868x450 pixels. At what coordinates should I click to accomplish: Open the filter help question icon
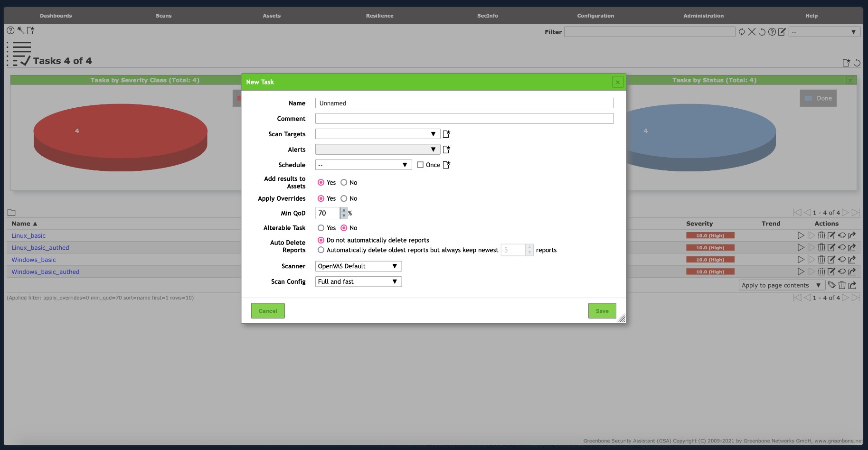pos(772,32)
